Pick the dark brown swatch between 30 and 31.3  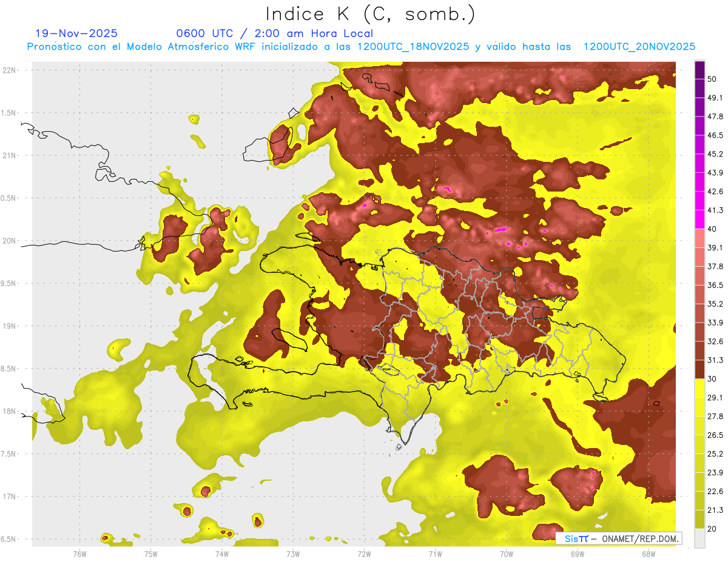(x=699, y=369)
